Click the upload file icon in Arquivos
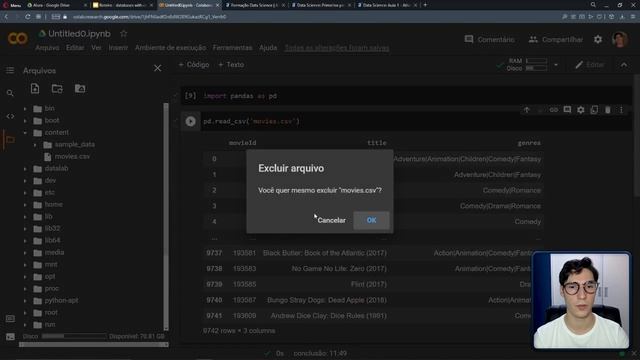The image size is (640, 360). click(35, 89)
